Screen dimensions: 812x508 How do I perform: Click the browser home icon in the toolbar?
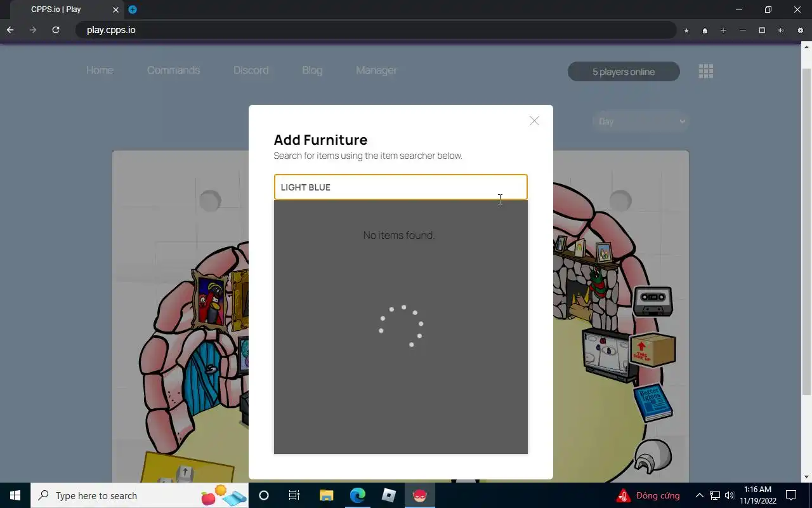[705, 30]
